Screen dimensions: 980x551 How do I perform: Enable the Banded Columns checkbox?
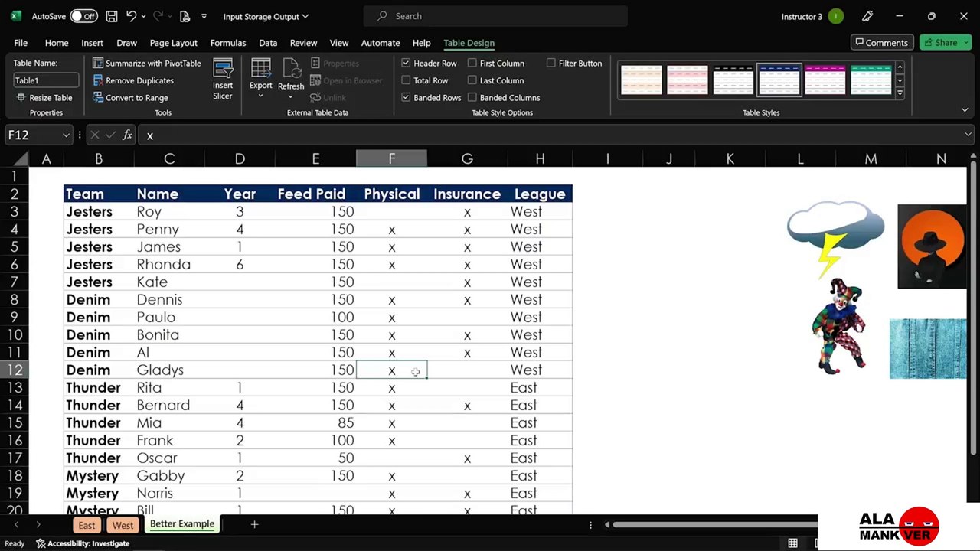(x=472, y=98)
